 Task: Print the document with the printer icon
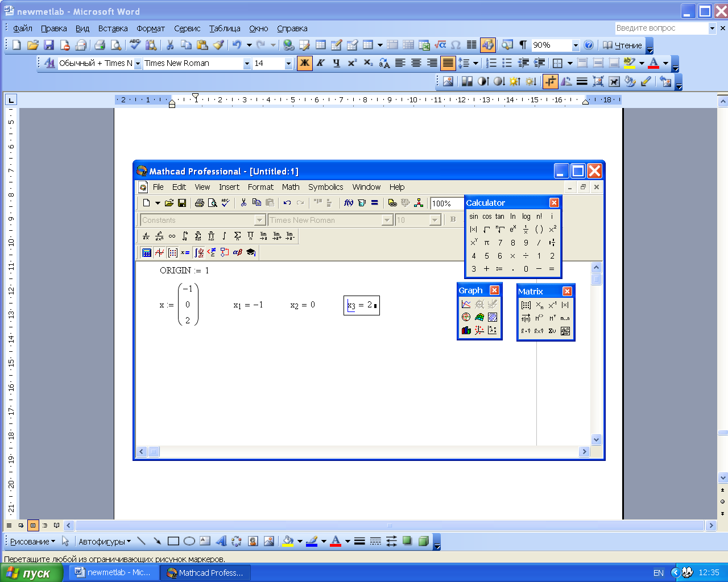click(100, 45)
